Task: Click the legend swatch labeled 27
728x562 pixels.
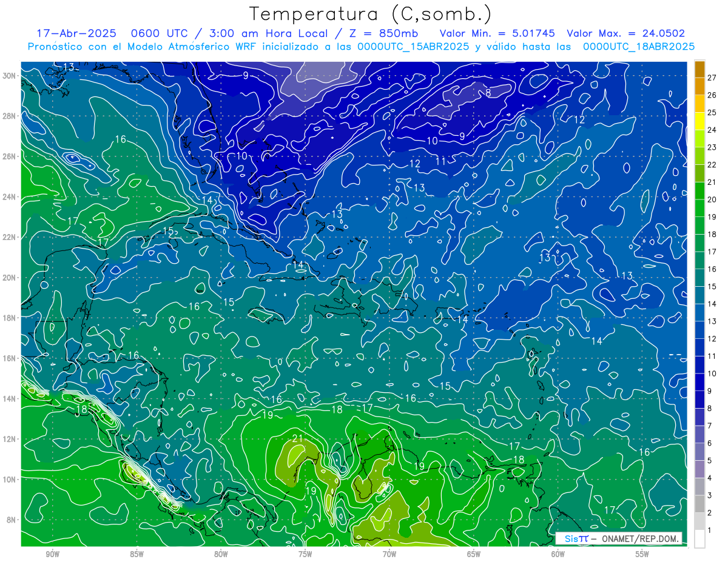Action: tap(699, 69)
